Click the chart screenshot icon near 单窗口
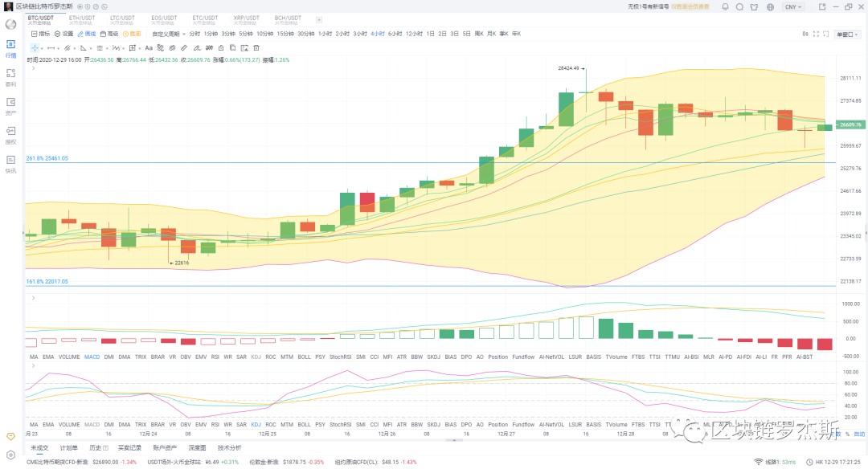 pos(825,35)
